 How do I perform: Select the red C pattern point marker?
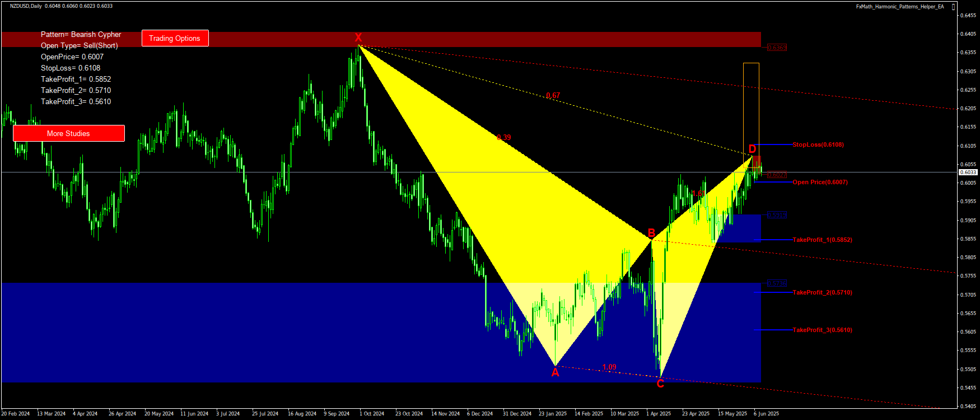pyautogui.click(x=660, y=384)
